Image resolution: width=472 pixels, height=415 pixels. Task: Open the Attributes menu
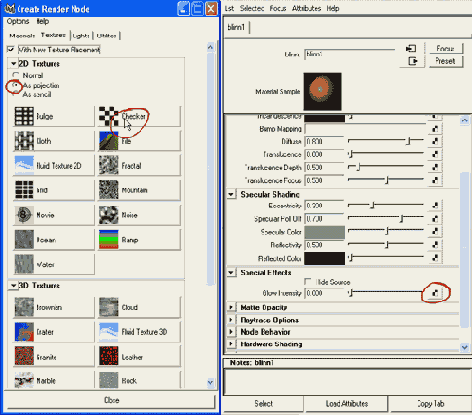click(306, 8)
